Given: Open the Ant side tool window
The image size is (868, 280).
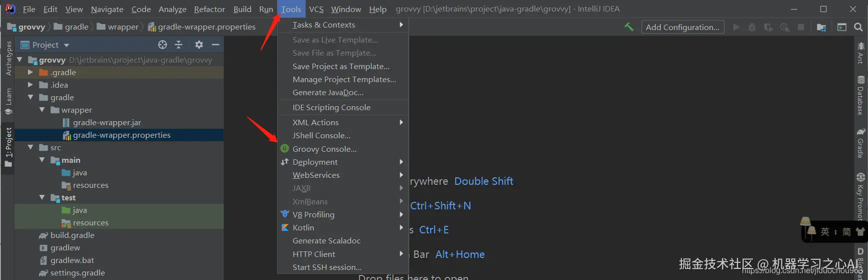Looking at the screenshot, I should [x=860, y=53].
